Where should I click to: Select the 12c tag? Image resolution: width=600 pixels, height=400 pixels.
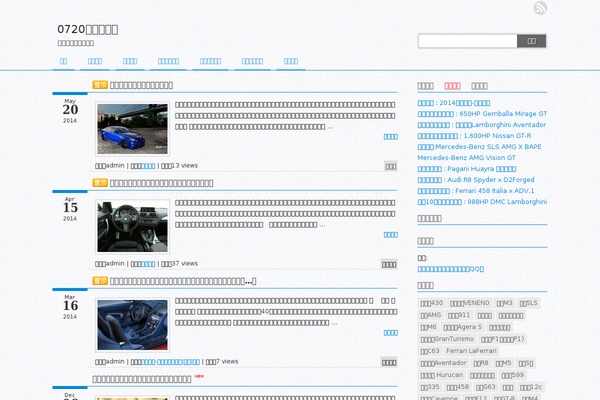click(531, 387)
